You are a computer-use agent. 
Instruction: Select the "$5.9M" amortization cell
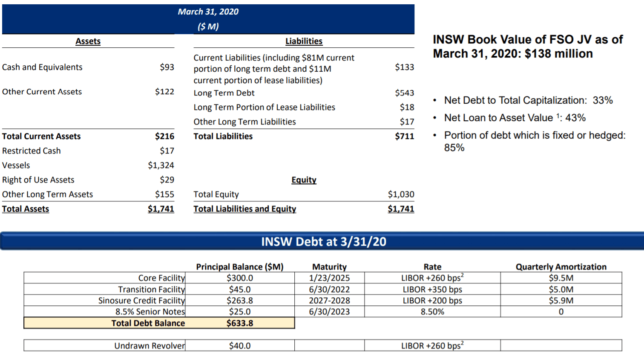pyautogui.click(x=561, y=300)
